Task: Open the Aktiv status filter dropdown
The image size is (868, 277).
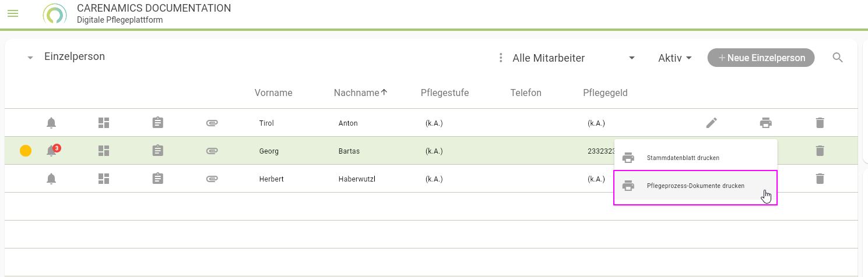Action: [x=675, y=58]
